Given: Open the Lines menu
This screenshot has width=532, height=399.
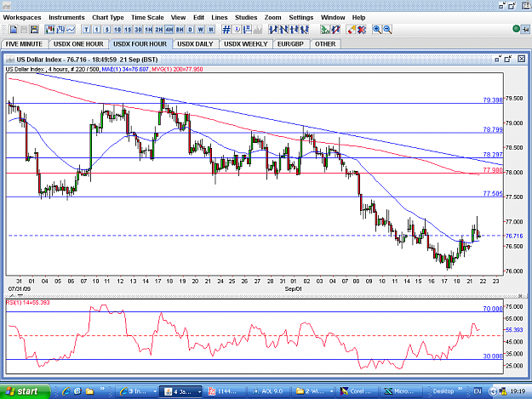Looking at the screenshot, I should (220, 18).
